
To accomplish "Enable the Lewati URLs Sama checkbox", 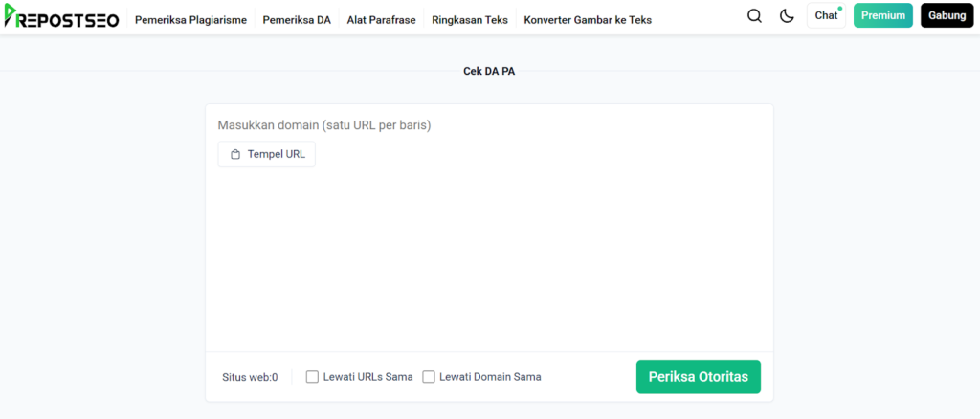I will (x=312, y=377).
